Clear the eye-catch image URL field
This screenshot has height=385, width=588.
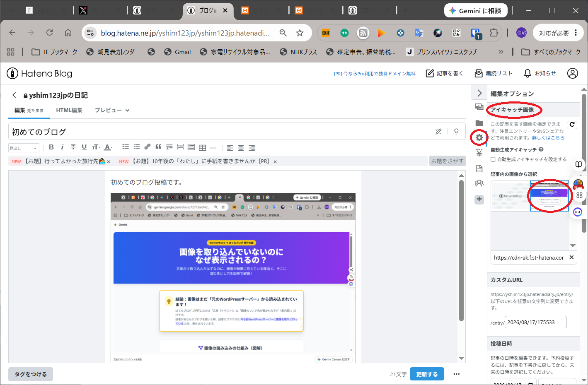571,257
